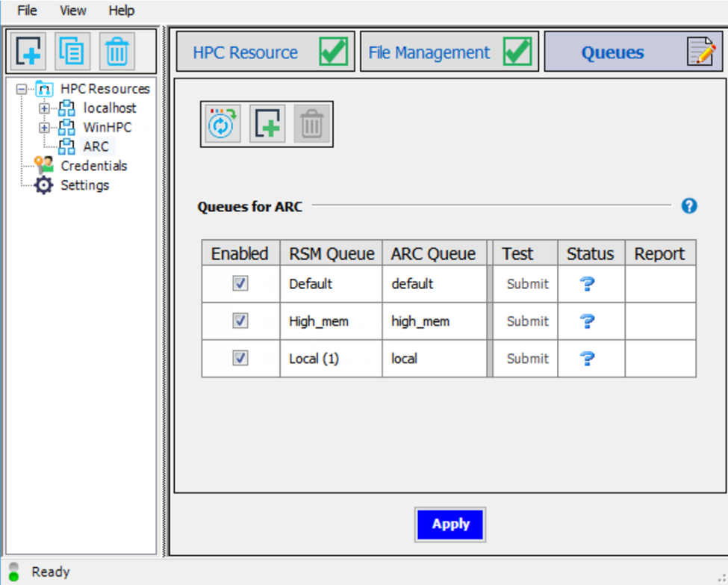This screenshot has height=585, width=728.
Task: Expand the WinHPC tree node
Action: [45, 127]
